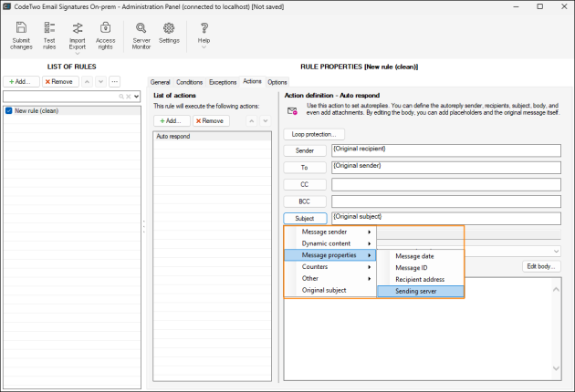Open the Test rules tool

(x=49, y=35)
